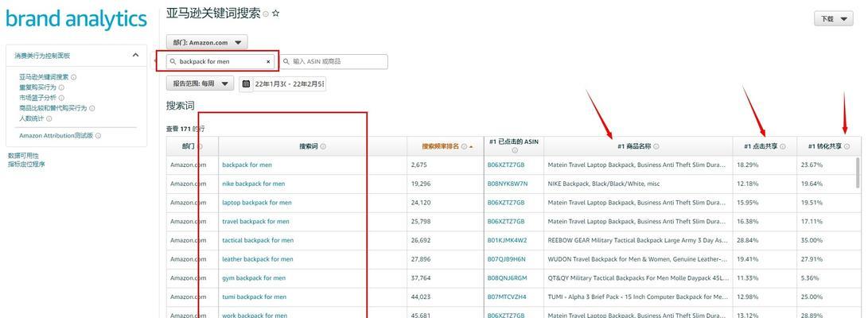This screenshot has height=318, width=868.
Task: Open the 部门: Amazon.com dropdown
Action: (x=207, y=42)
